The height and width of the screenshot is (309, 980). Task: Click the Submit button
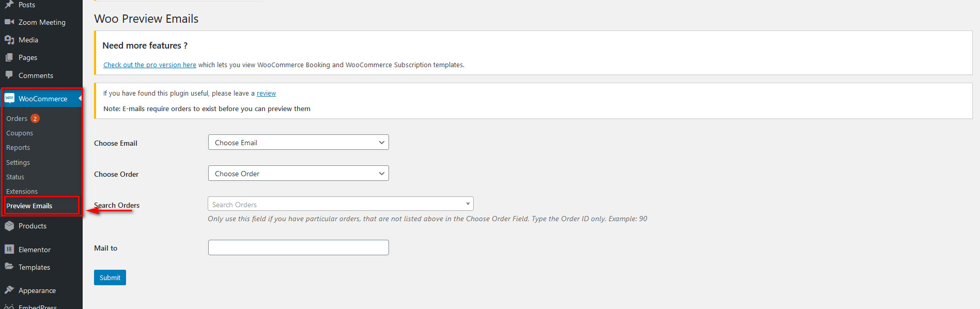[x=110, y=277]
